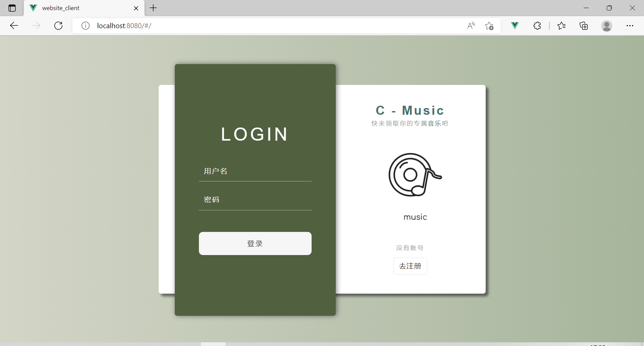Close the browser window
Image resolution: width=644 pixels, height=346 pixels.
pos(632,8)
